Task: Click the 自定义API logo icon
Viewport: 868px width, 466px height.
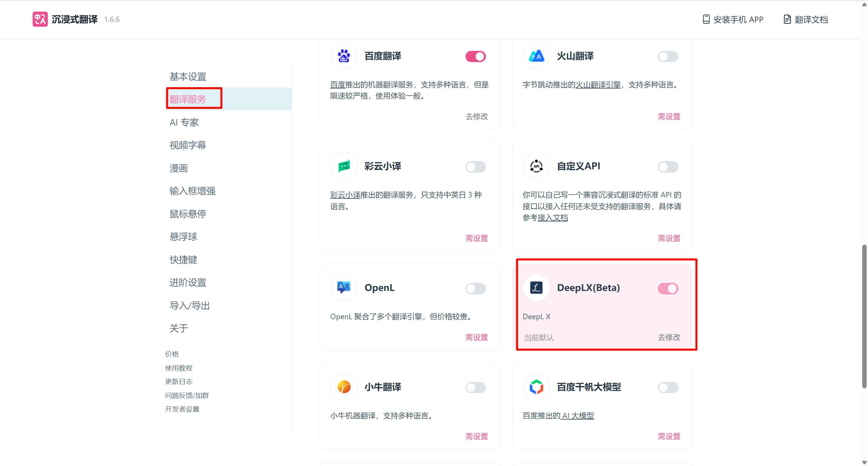Action: tap(536, 166)
